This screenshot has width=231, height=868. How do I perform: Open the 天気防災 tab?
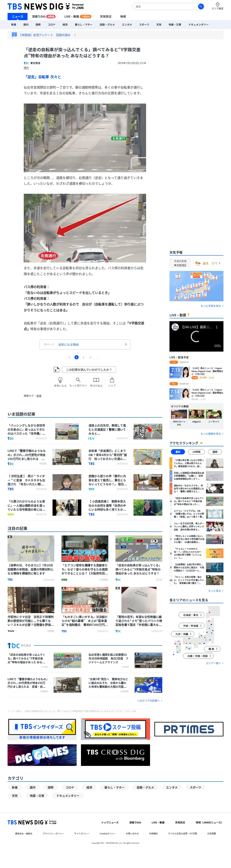tap(106, 17)
